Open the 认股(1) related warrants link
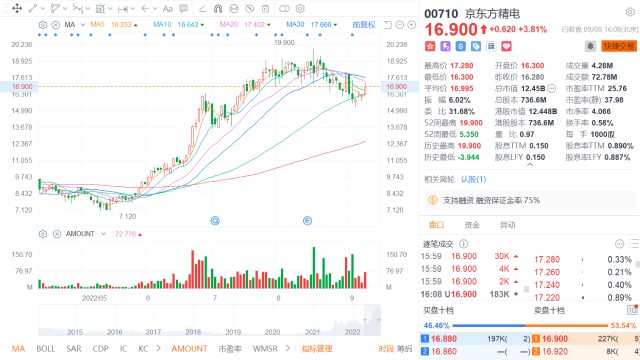640x360 pixels. coord(473,179)
